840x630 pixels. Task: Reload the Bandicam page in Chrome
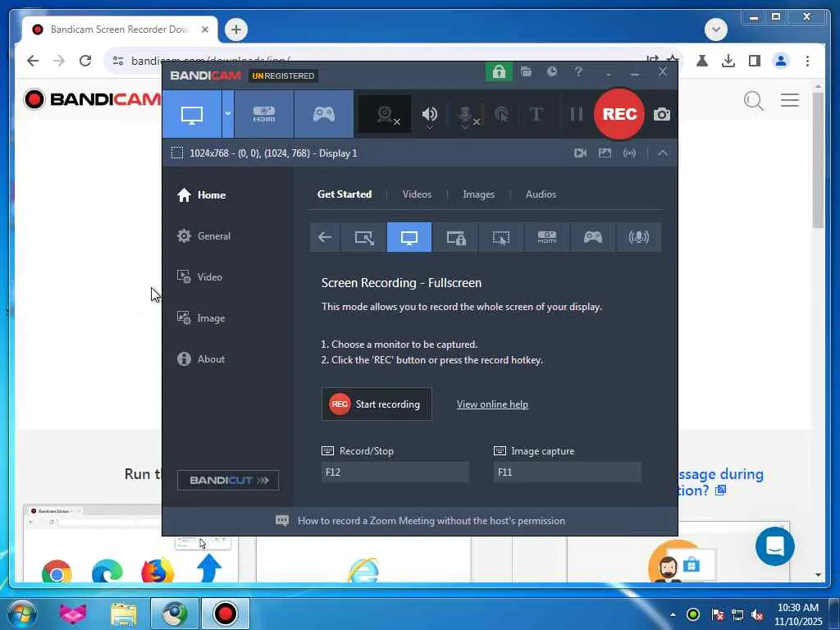(85, 61)
